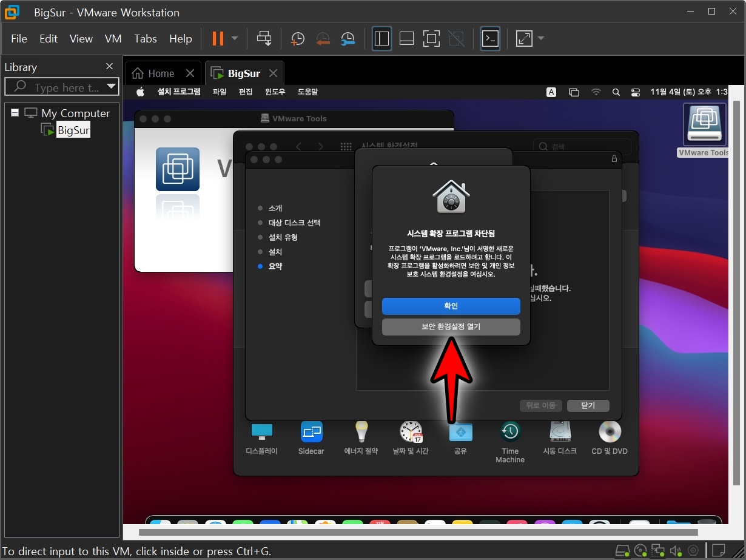Screen dimensions: 746x560
Task: Open the View menu in VMware
Action: pyautogui.click(x=81, y=39)
